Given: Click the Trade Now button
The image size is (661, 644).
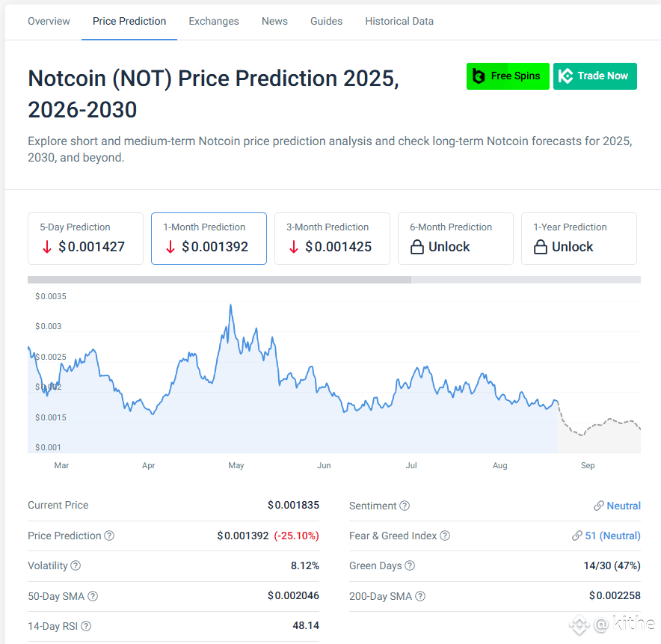Looking at the screenshot, I should click(x=594, y=76).
